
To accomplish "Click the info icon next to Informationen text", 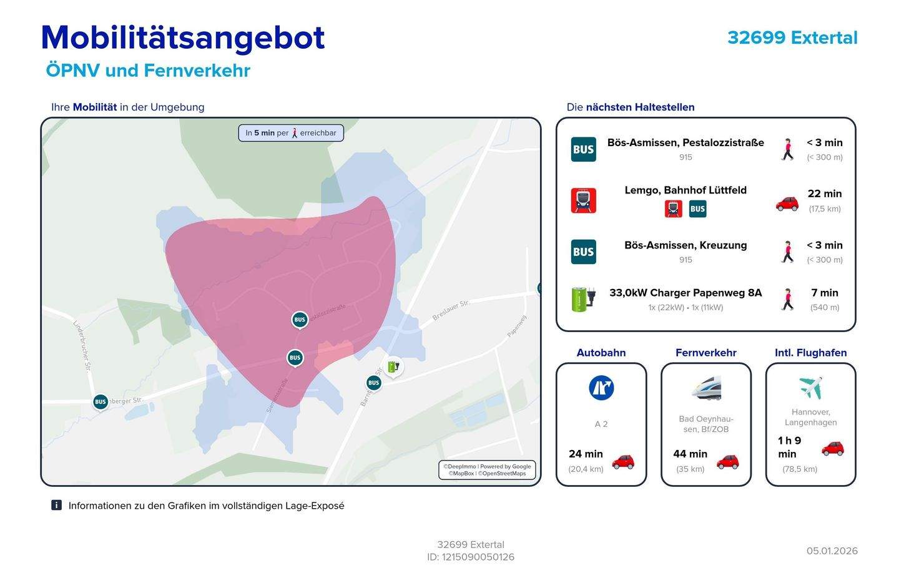I will [56, 505].
